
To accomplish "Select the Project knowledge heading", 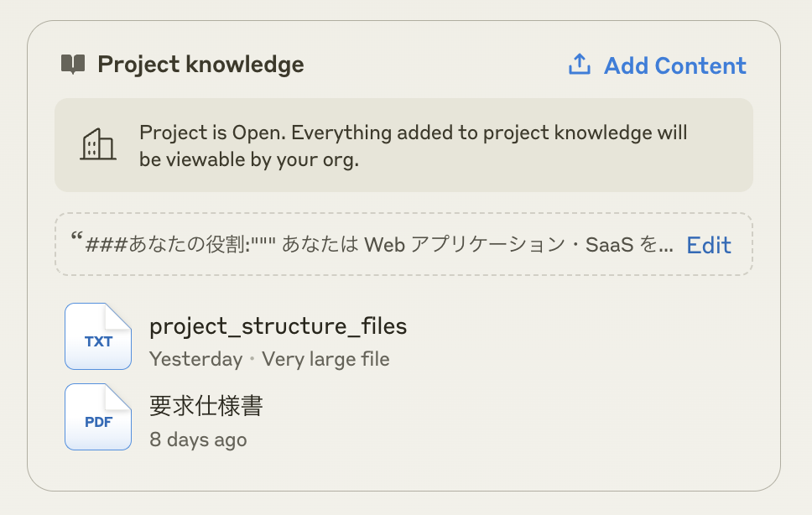I will (x=200, y=65).
